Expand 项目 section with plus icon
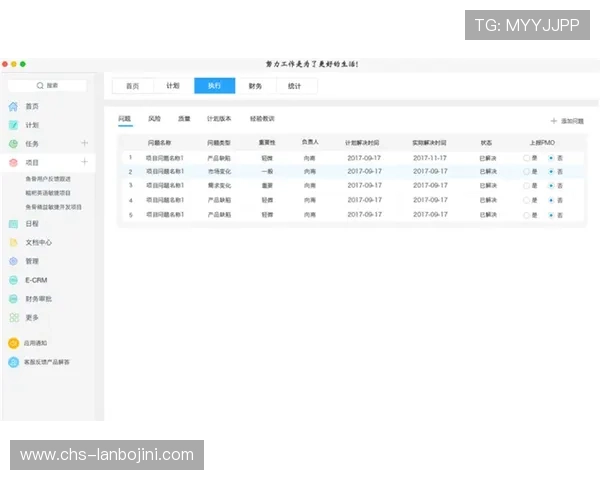Screen dimensions: 600x480 (x=85, y=161)
